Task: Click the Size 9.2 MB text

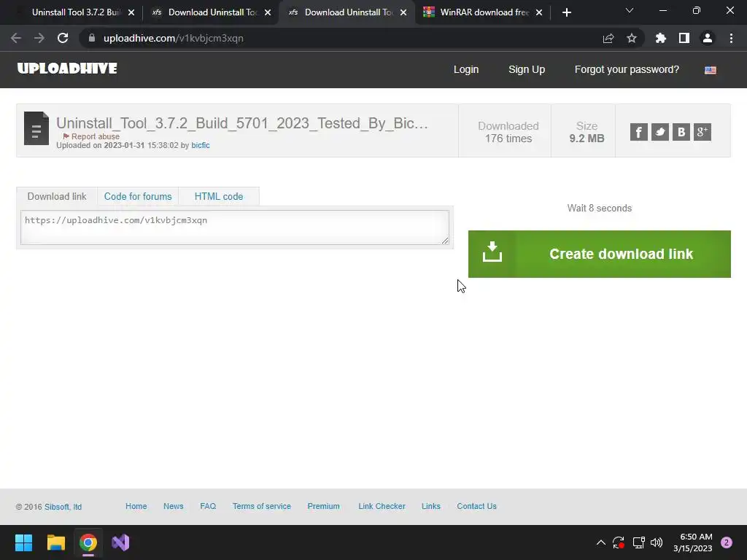Action: 587,132
